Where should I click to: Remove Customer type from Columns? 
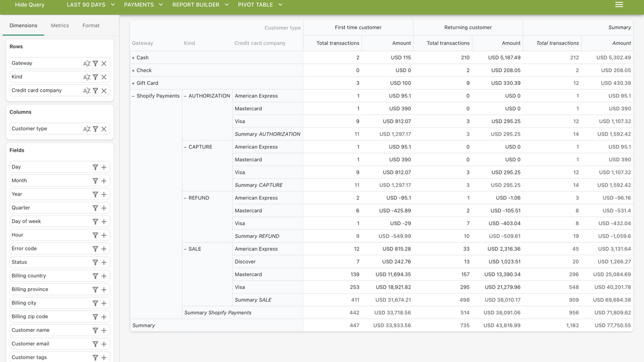104,129
